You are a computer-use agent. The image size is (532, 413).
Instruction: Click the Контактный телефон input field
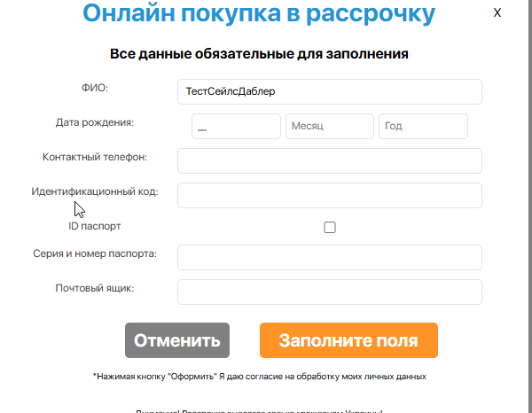330,160
